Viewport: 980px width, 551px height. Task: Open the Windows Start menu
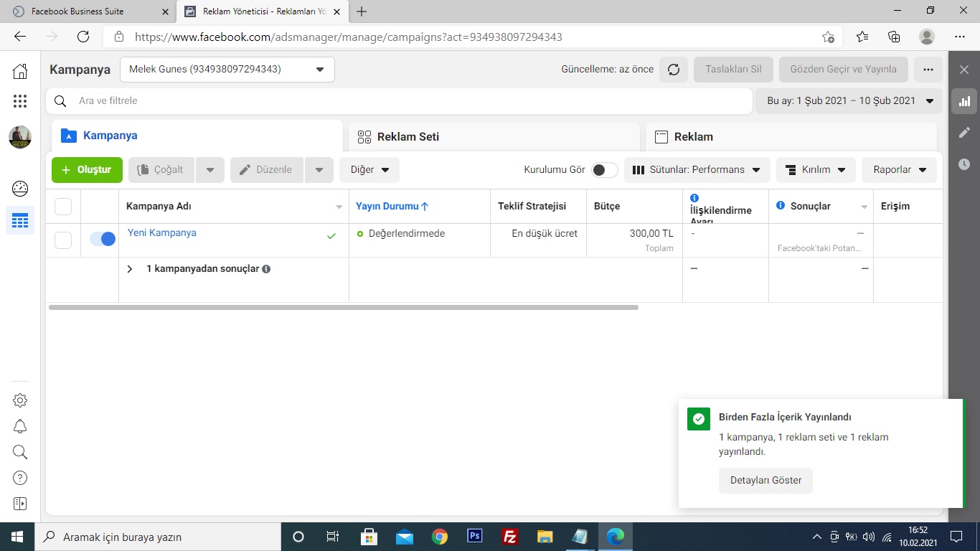pos(17,537)
